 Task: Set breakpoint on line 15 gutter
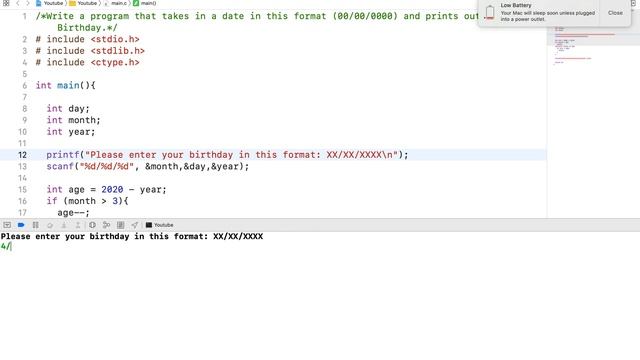(22, 190)
